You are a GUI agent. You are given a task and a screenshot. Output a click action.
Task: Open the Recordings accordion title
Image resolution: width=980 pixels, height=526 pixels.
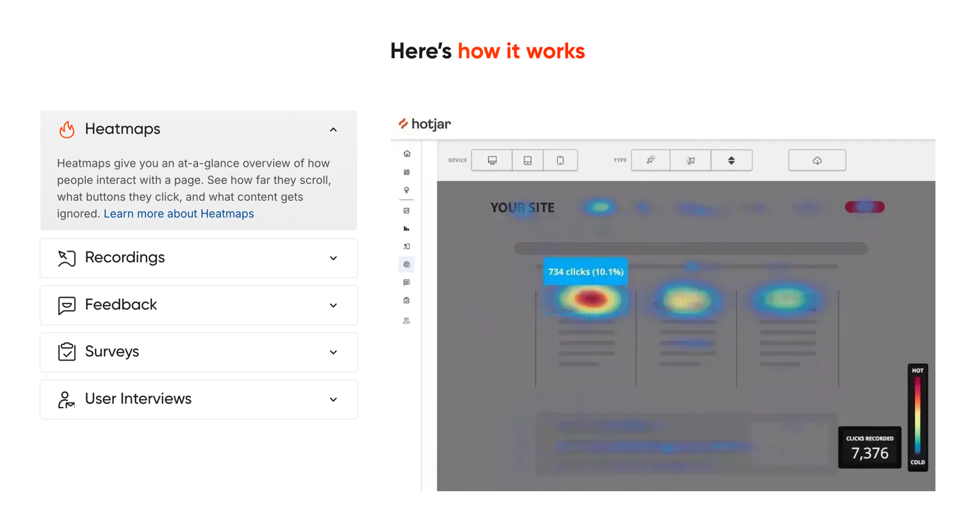click(x=125, y=257)
